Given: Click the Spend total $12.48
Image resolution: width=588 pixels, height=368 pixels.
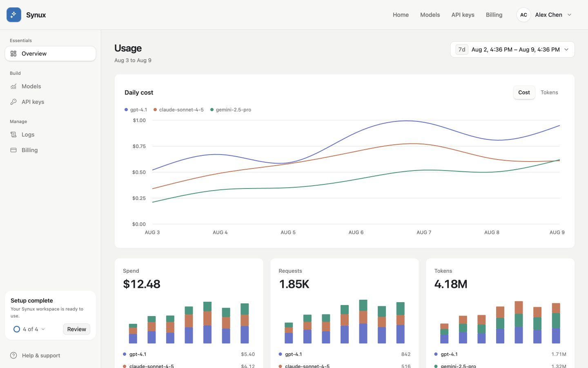Looking at the screenshot, I should coord(142,284).
